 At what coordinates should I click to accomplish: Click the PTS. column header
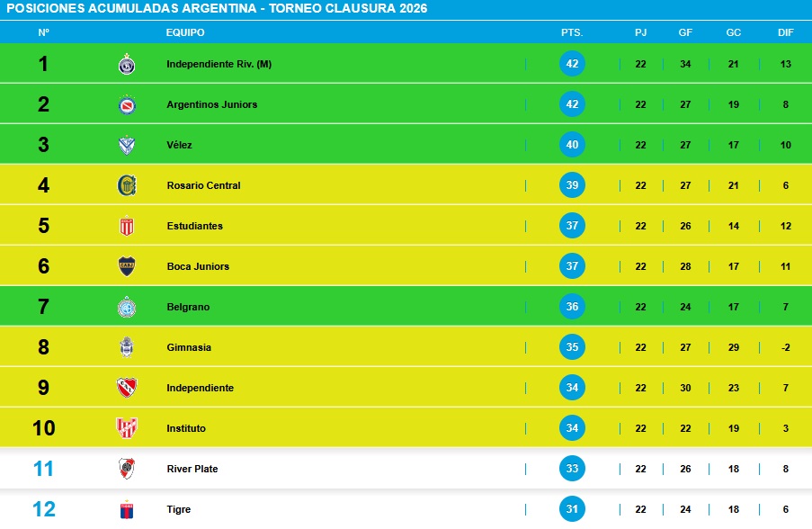coord(572,32)
